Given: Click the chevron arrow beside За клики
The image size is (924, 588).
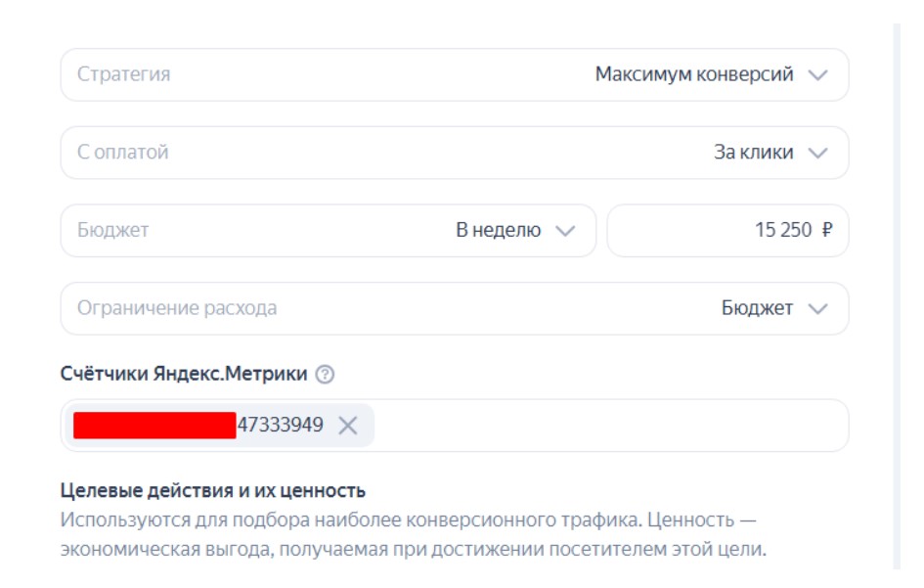Looking at the screenshot, I should [818, 154].
